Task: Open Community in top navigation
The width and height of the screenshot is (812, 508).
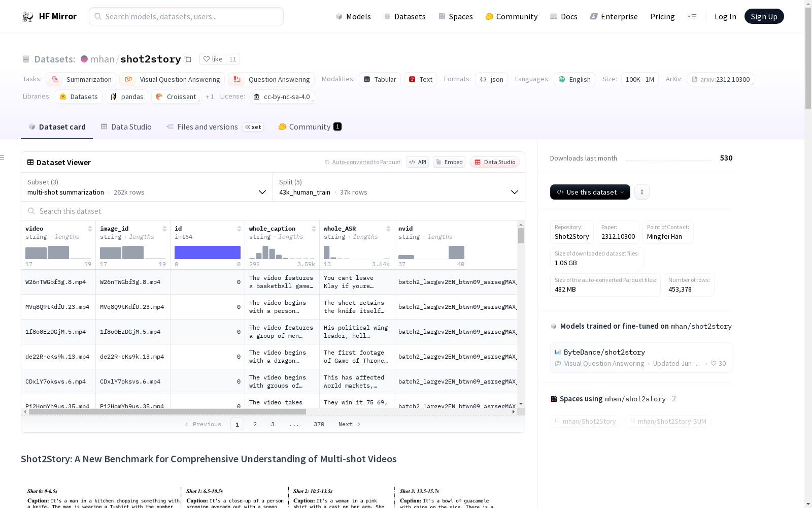Action: point(512,16)
